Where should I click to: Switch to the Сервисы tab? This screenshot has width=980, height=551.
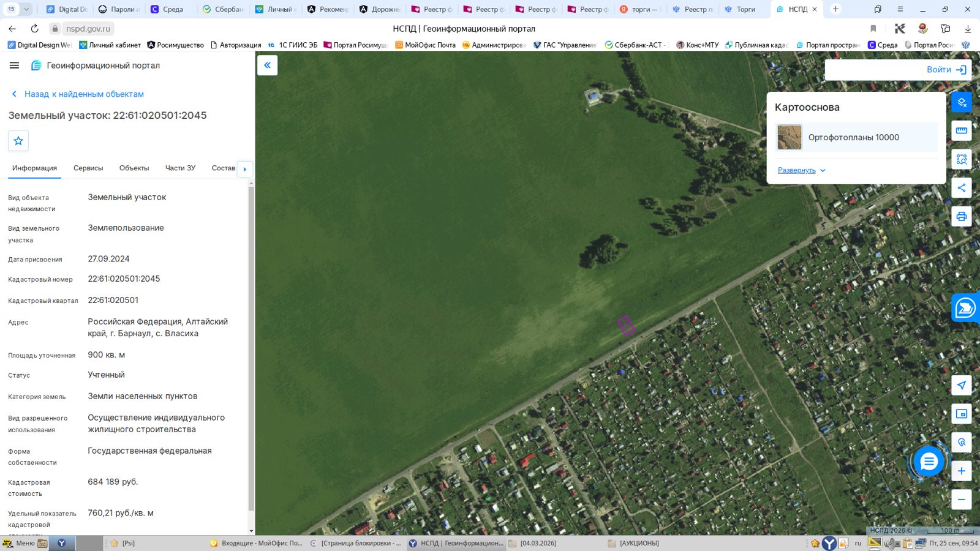point(88,168)
